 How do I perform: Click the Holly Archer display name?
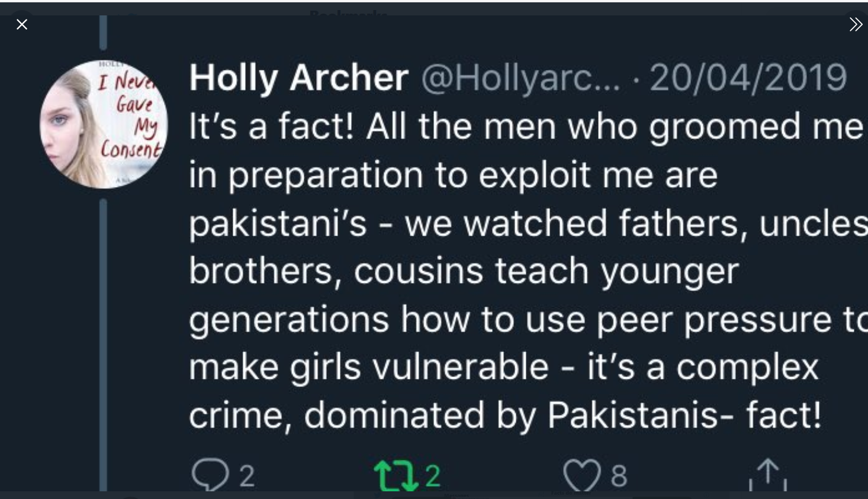(298, 78)
